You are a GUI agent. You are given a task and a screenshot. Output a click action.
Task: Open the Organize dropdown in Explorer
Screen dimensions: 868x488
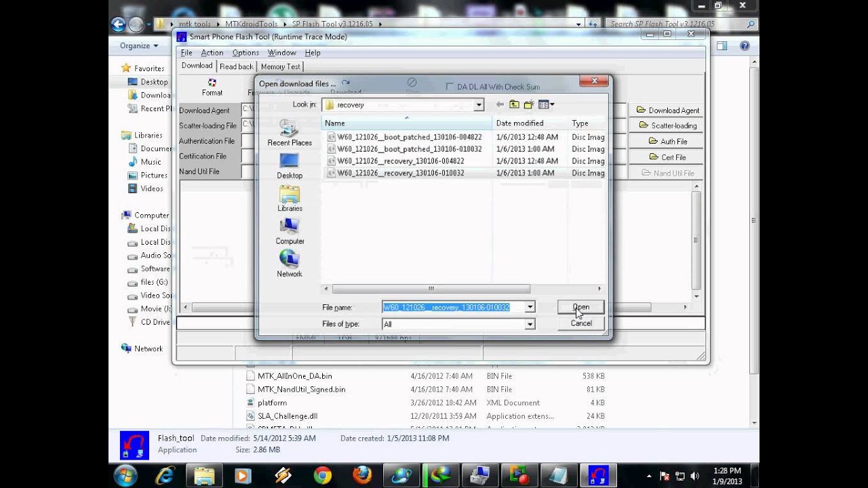(138, 45)
